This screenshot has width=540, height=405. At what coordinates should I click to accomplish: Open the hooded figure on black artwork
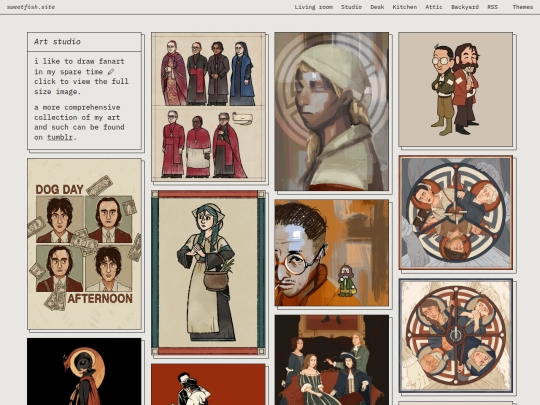click(x=84, y=372)
